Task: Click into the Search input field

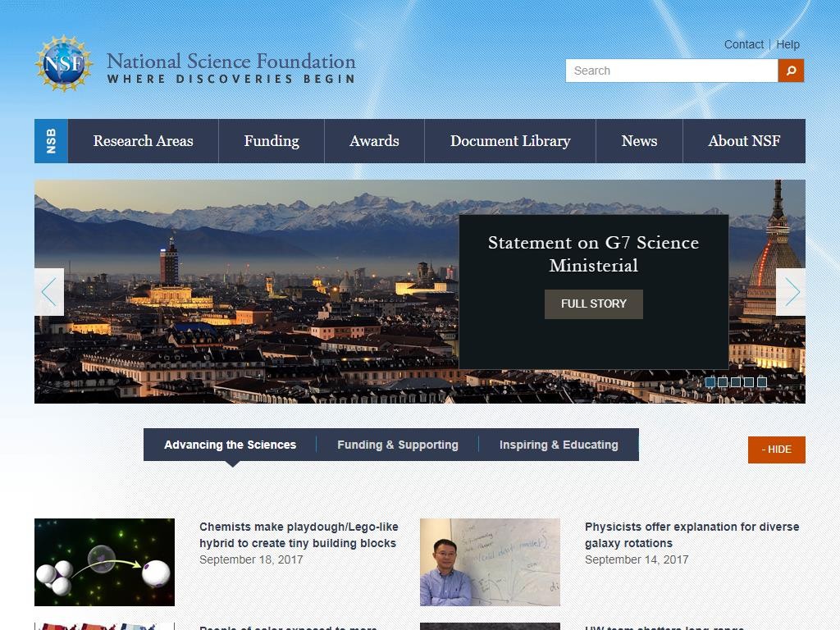Action: [x=672, y=71]
